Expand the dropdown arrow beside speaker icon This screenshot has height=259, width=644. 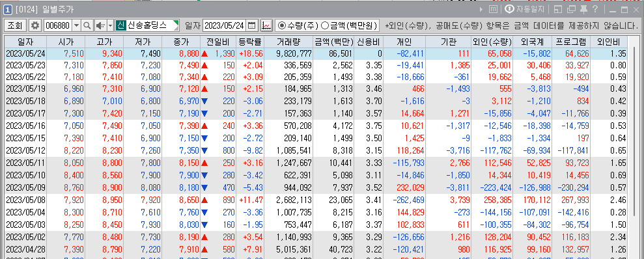pos(110,25)
